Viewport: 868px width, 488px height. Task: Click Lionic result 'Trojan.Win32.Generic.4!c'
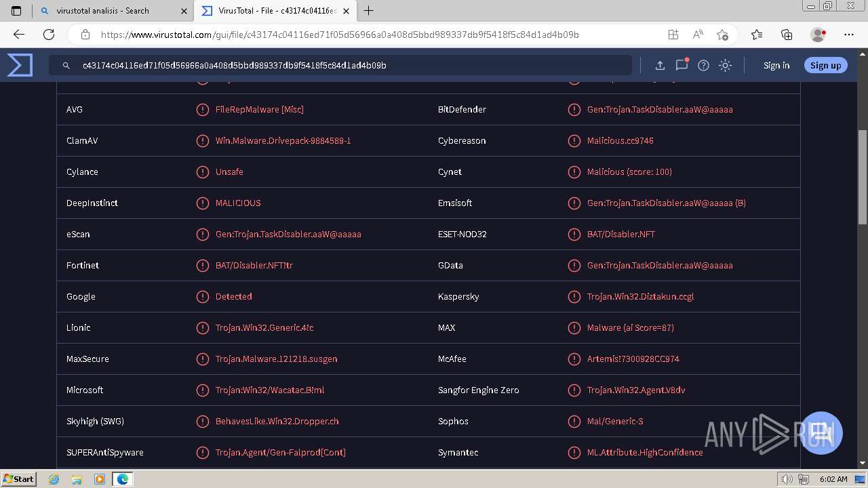pyautogui.click(x=264, y=328)
